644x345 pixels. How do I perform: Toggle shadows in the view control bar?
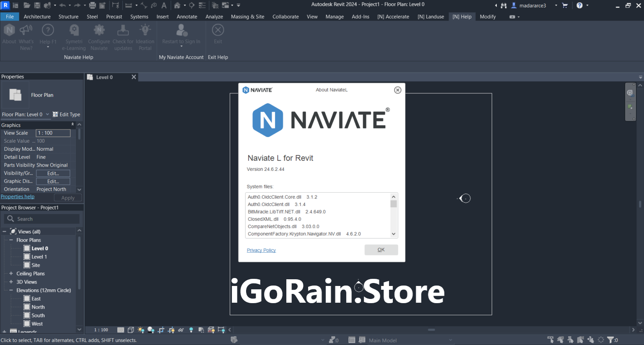coord(151,330)
